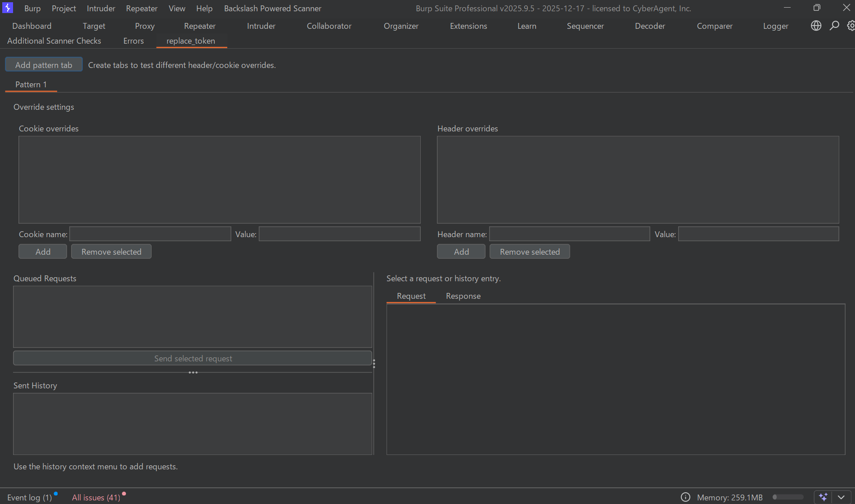Switch to the Decoder tab
Screen dimensions: 855x504
[x=650, y=26]
